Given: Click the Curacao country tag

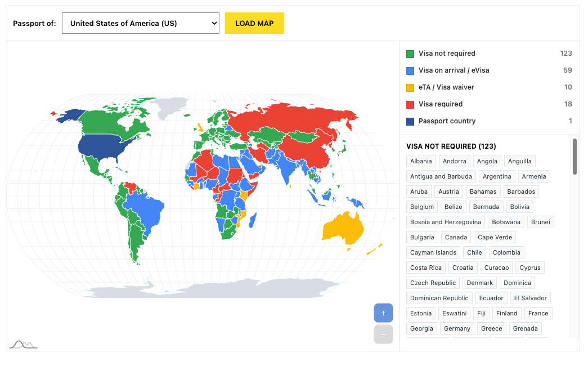Looking at the screenshot, I should coord(496,268).
